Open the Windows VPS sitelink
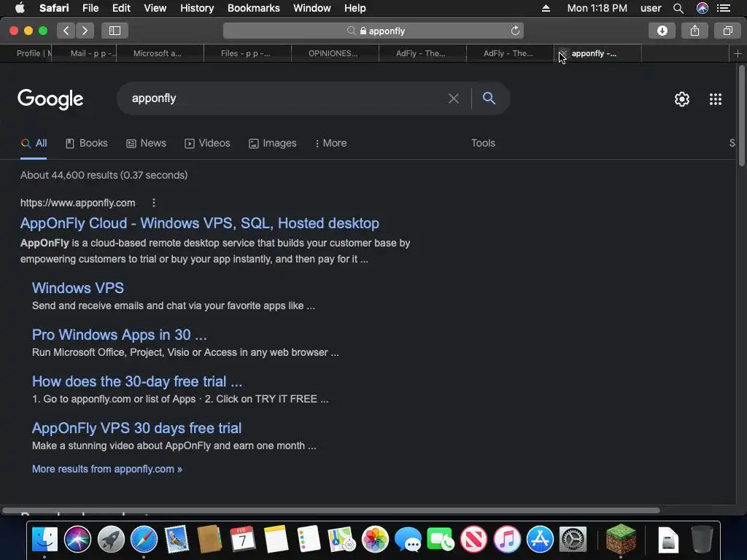The image size is (747, 560). 78,288
